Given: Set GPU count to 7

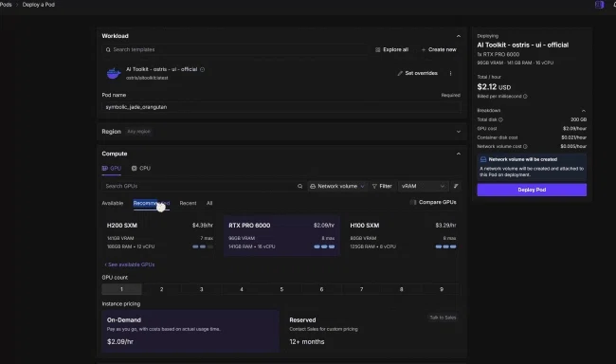Looking at the screenshot, I should (x=361, y=289).
